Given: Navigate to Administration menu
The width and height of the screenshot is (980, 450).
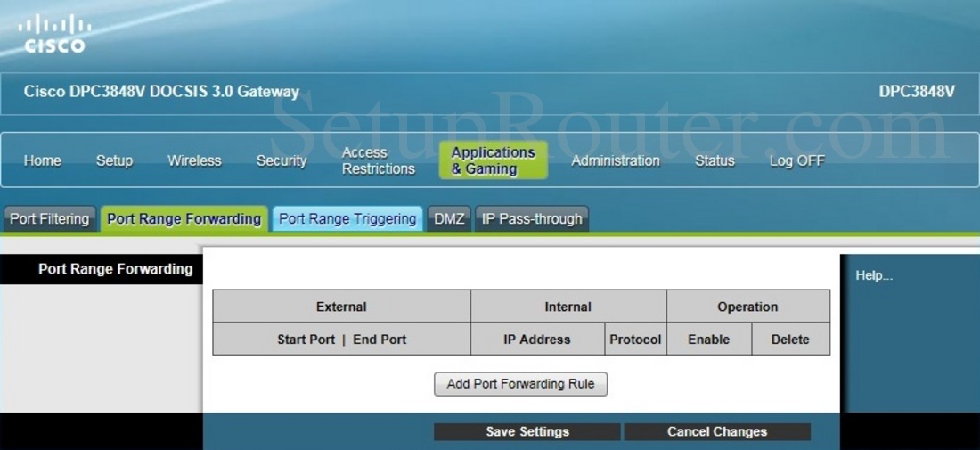Looking at the screenshot, I should [x=616, y=160].
